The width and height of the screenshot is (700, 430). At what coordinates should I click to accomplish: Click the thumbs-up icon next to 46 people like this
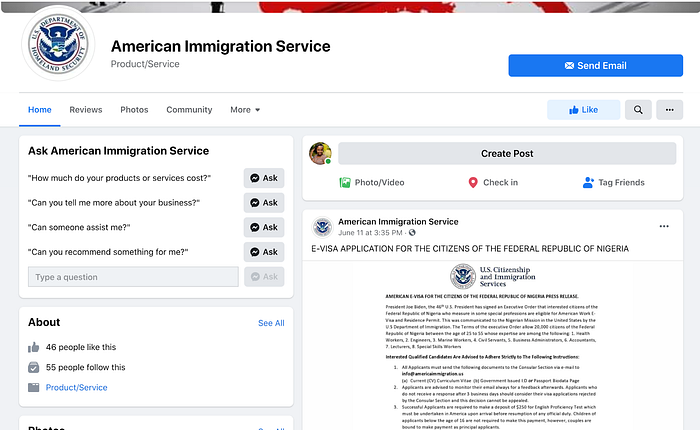pos(33,347)
